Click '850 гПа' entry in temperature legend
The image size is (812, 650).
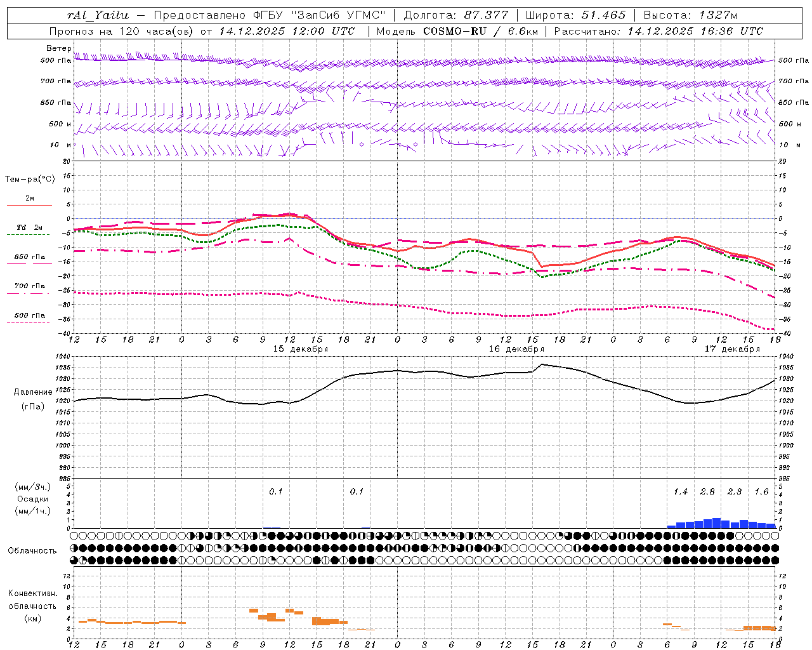(30, 257)
